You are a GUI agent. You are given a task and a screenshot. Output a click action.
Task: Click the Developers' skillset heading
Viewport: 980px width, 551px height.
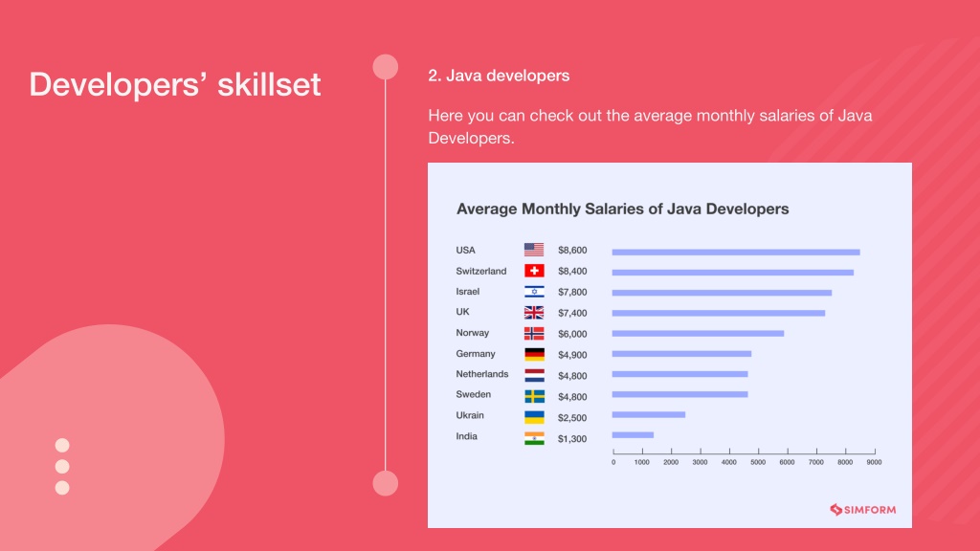pos(175,84)
